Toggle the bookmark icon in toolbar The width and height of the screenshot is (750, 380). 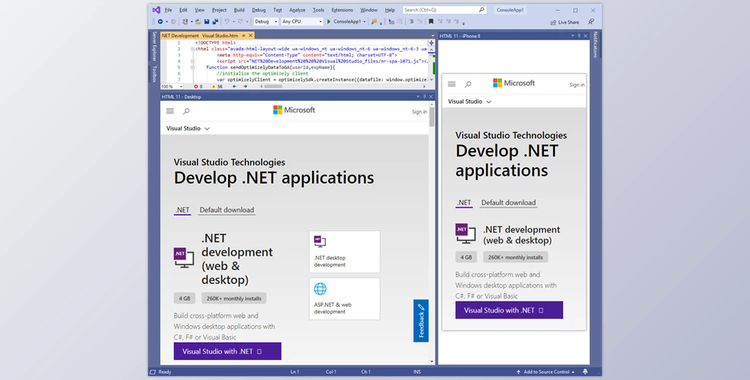(431, 22)
